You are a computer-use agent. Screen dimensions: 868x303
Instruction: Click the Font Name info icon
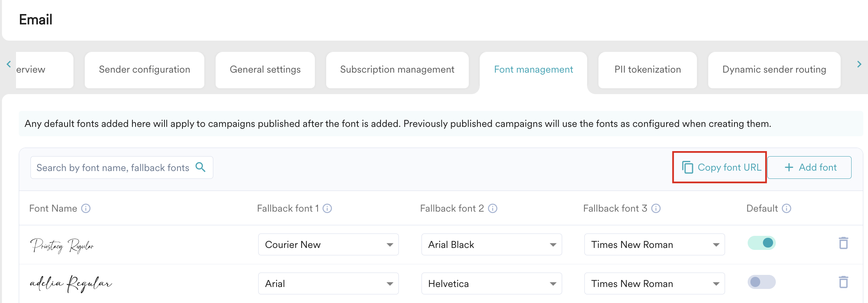click(x=86, y=209)
